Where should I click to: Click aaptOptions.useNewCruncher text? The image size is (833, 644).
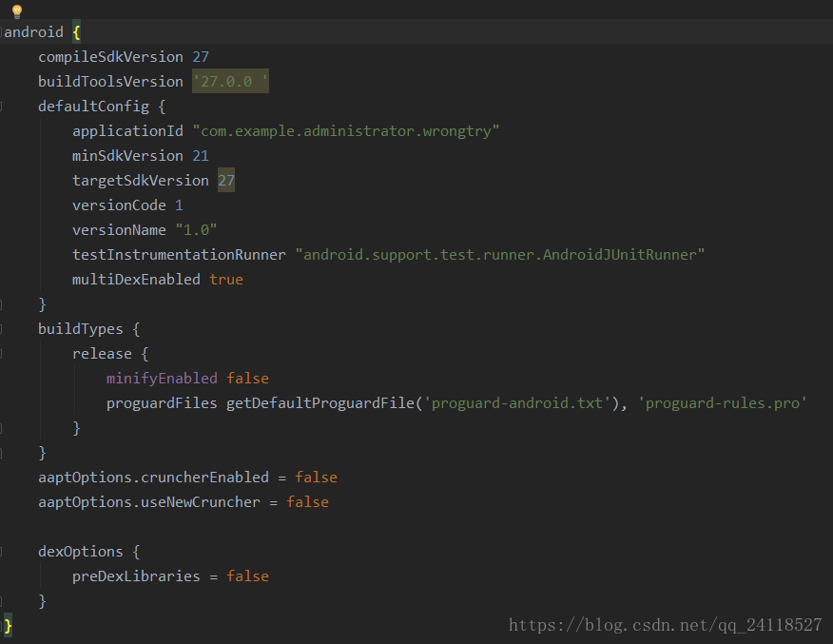[x=149, y=502]
